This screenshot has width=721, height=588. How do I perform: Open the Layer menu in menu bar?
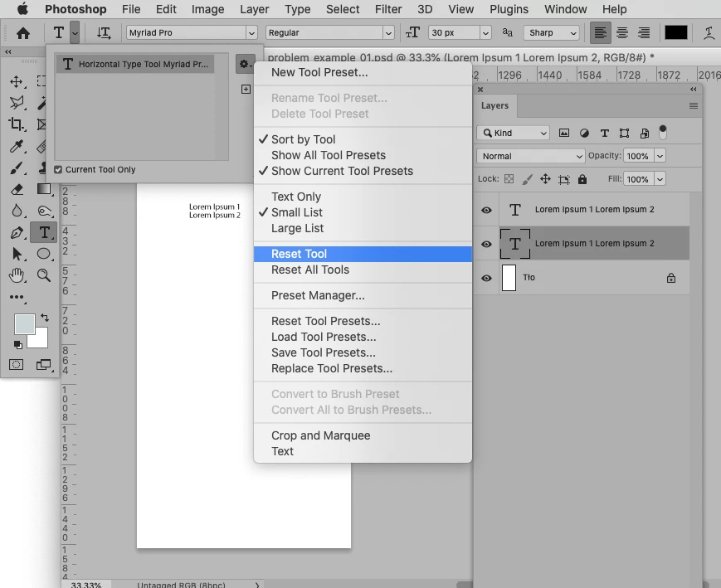[254, 9]
